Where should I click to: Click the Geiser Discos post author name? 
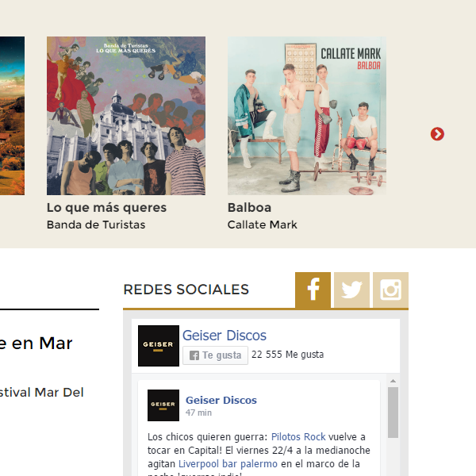(x=221, y=400)
